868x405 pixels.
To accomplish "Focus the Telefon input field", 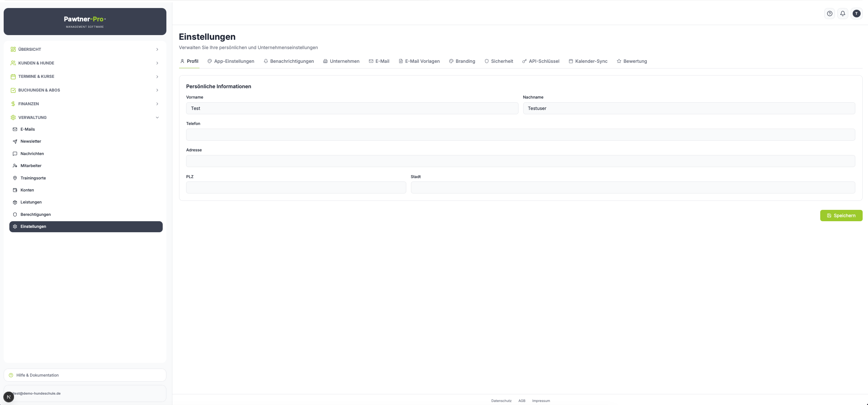I will [520, 135].
